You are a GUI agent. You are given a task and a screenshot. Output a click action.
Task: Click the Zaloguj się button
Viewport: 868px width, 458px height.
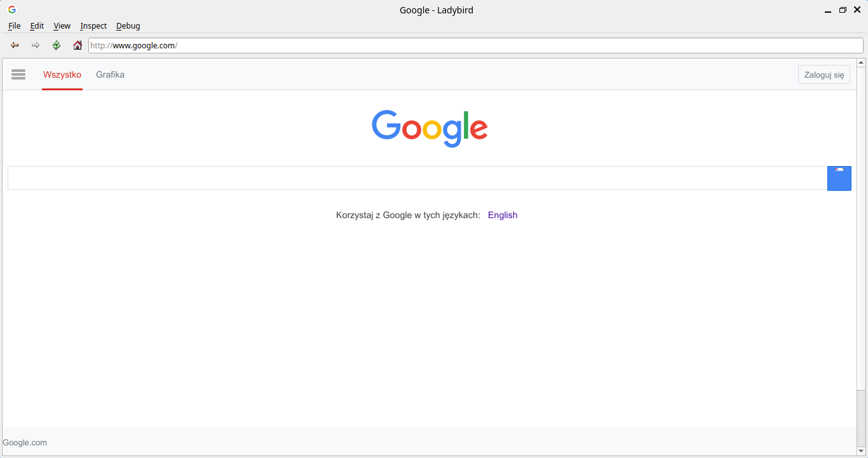824,74
